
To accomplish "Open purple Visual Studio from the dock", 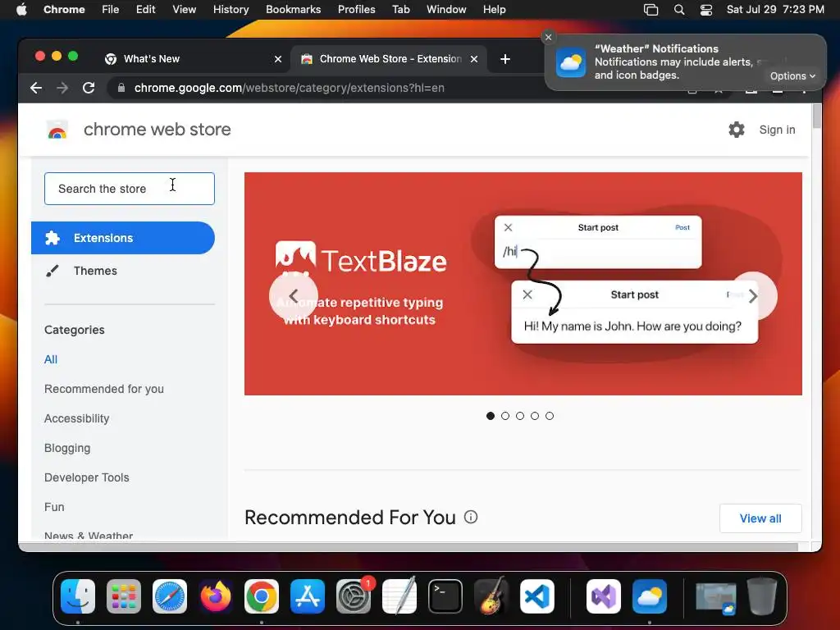I will click(x=604, y=596).
